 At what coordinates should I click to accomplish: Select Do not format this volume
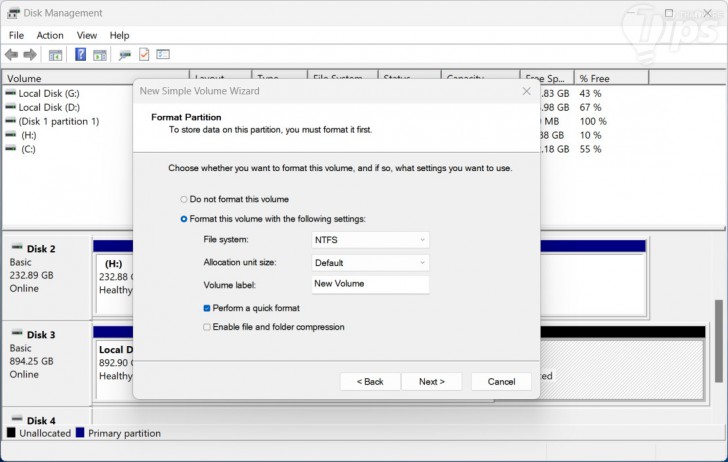184,199
